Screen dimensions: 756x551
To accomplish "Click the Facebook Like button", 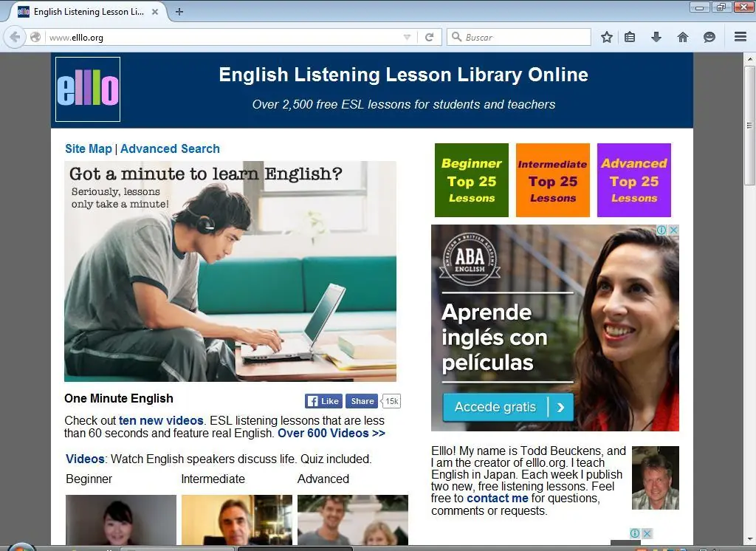I will pos(323,401).
